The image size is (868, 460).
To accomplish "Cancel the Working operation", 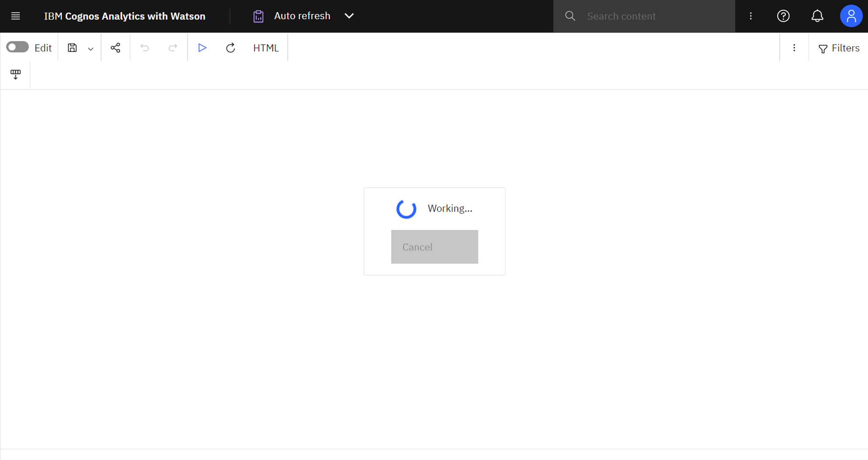I will click(435, 247).
